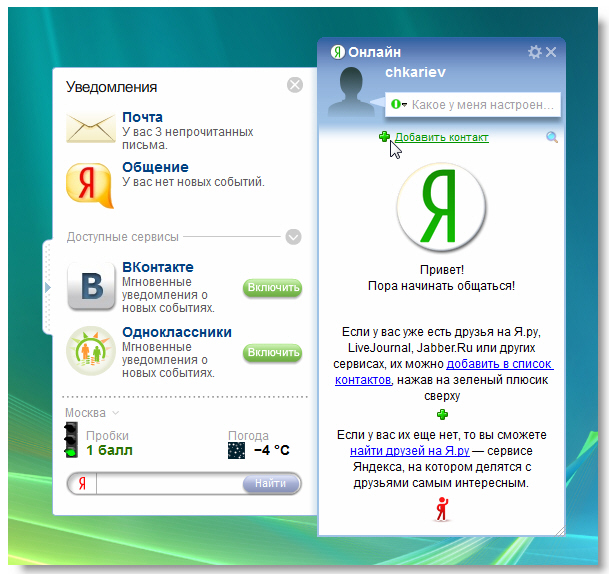Click the contact search magnifier icon
The width and height of the screenshot is (609, 574).
[552, 137]
